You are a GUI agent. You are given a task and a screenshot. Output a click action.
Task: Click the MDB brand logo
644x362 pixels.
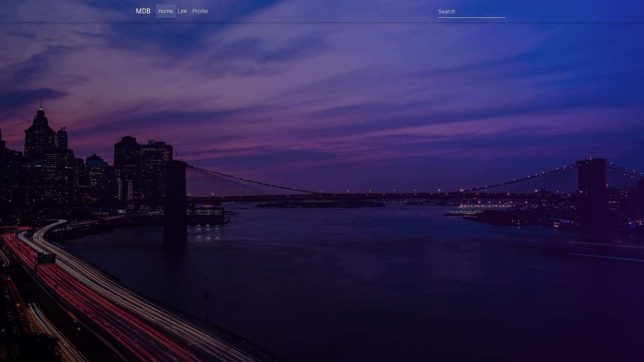(x=143, y=11)
